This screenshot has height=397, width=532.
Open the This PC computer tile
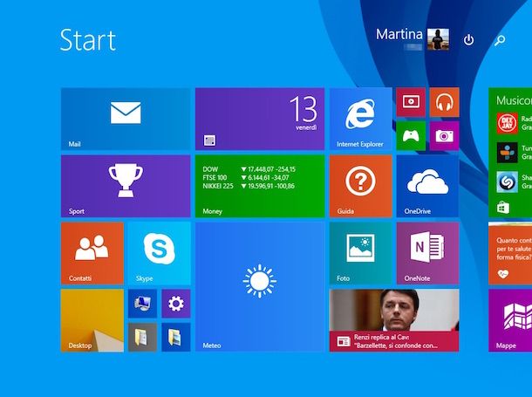click(142, 304)
